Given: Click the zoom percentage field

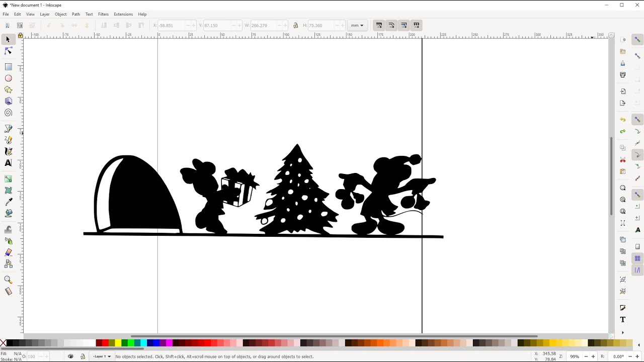Looking at the screenshot, I should (x=575, y=356).
